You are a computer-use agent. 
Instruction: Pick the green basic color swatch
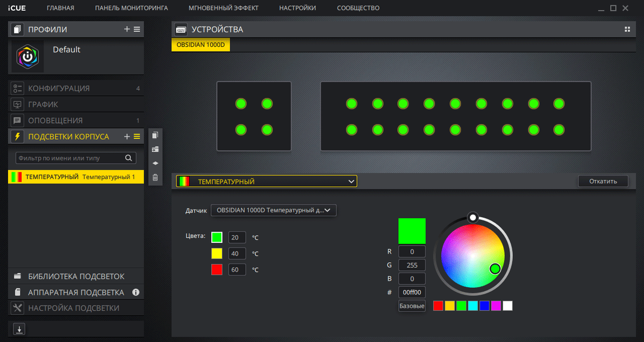click(461, 306)
